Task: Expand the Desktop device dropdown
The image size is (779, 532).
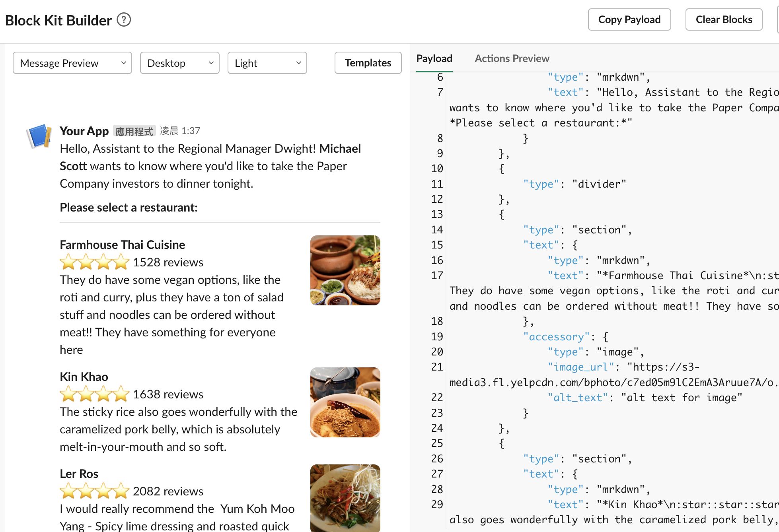Action: click(179, 63)
